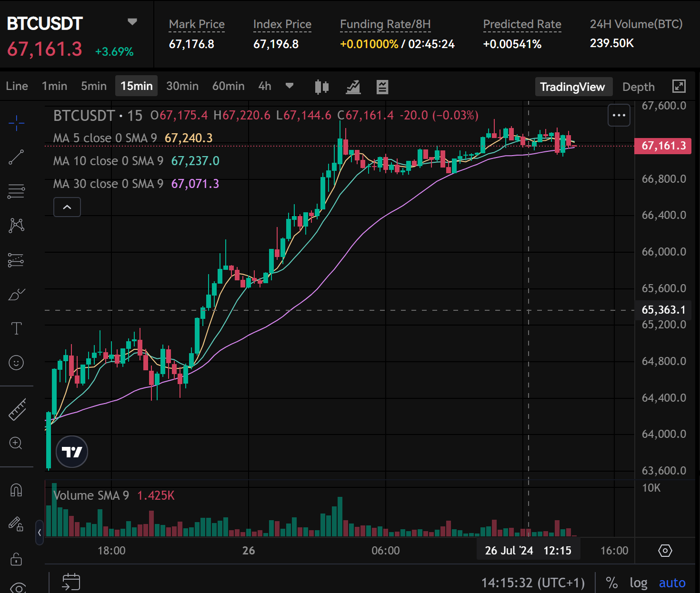Image resolution: width=700 pixels, height=593 pixels.
Task: Open candlestick chart type selector
Action: [322, 87]
